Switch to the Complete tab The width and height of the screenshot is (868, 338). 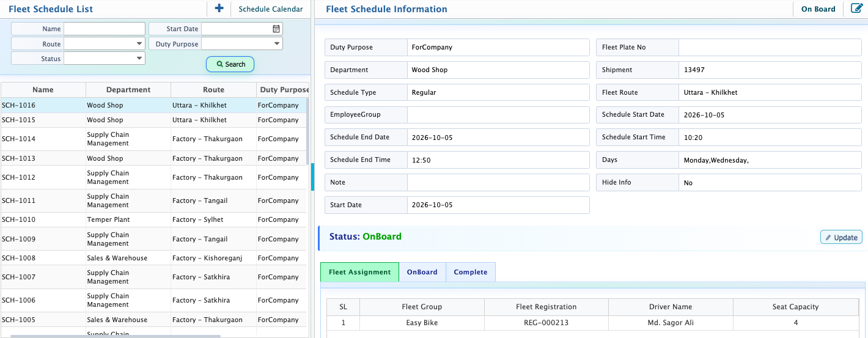tap(471, 272)
